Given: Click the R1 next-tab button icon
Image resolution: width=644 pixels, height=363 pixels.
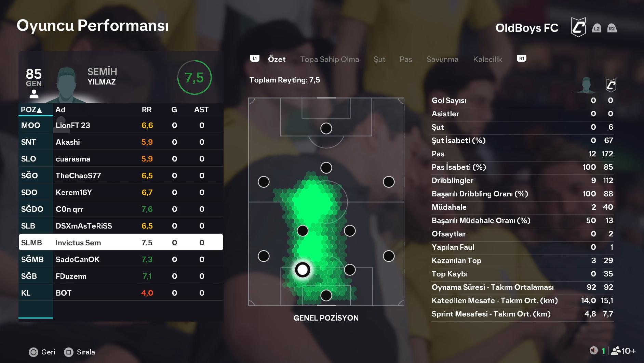Looking at the screenshot, I should click(521, 59).
